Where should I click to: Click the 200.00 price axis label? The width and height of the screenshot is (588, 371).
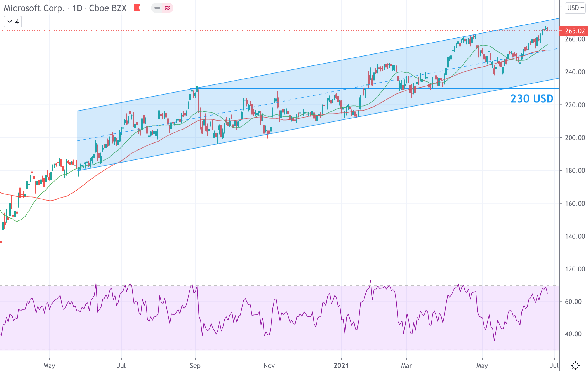click(x=575, y=138)
